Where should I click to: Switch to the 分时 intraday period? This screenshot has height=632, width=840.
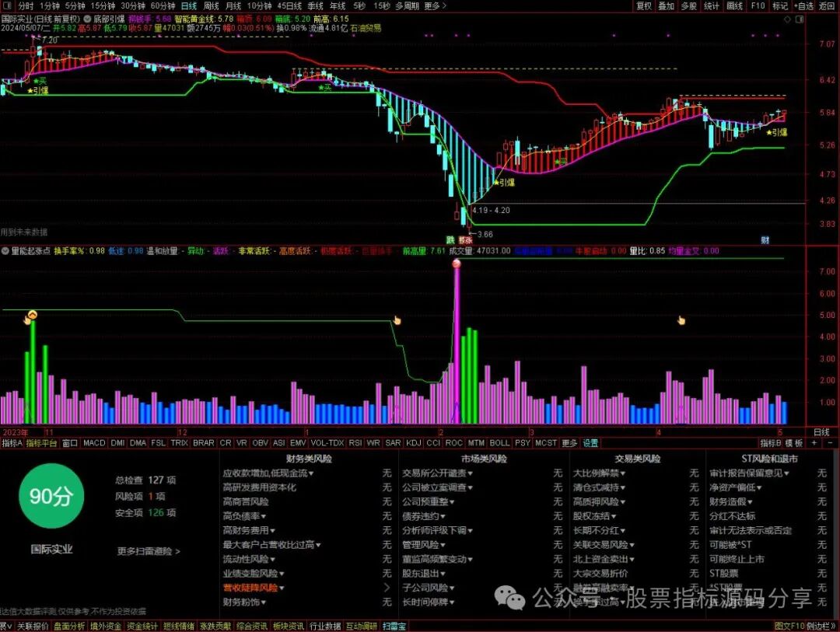click(26, 6)
